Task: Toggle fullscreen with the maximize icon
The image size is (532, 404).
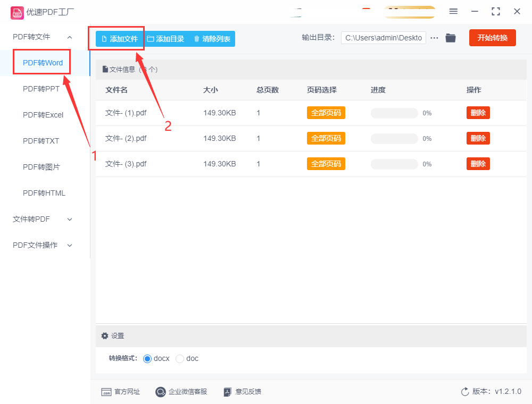Action: coord(496,12)
